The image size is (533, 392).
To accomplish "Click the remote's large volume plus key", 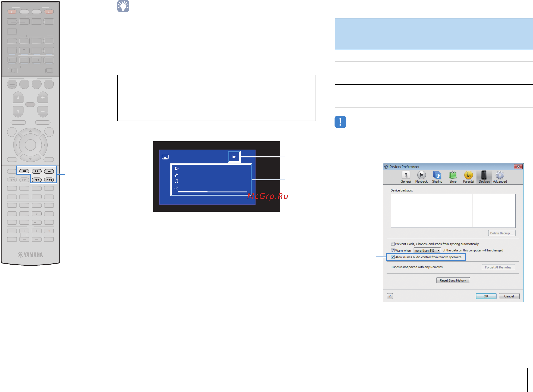I will pos(43,97).
